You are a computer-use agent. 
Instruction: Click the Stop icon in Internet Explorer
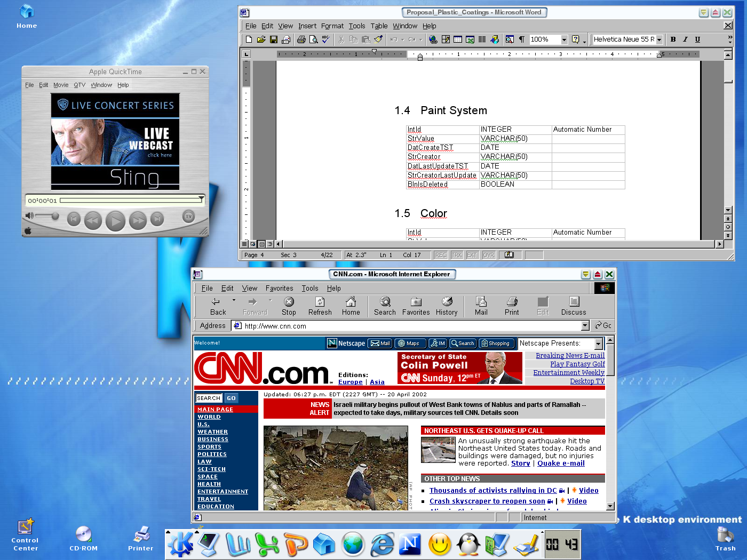click(289, 302)
